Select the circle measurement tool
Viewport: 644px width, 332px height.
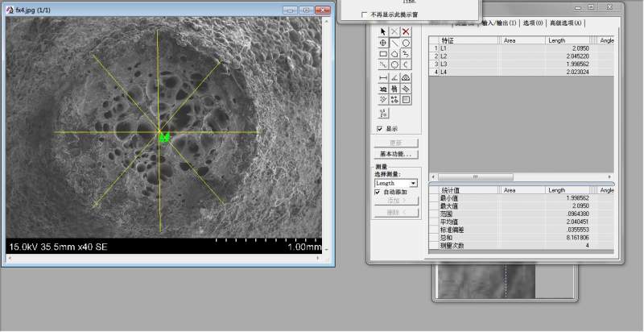pyautogui.click(x=406, y=43)
